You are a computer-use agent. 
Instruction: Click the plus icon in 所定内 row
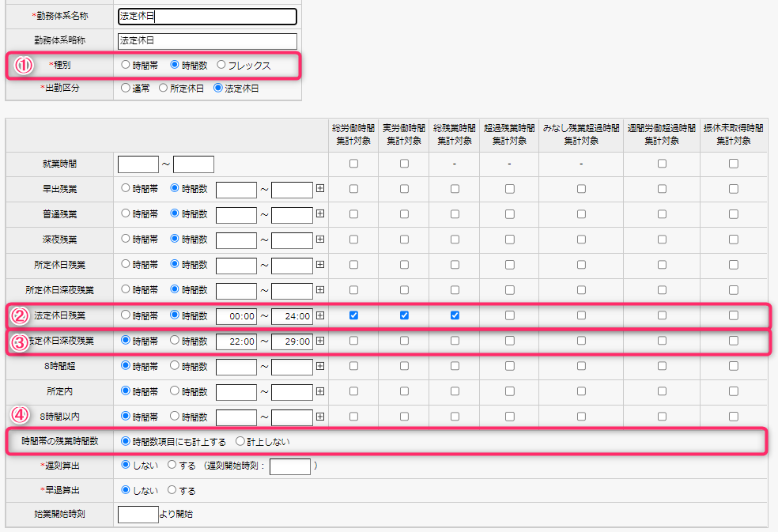pyautogui.click(x=320, y=391)
